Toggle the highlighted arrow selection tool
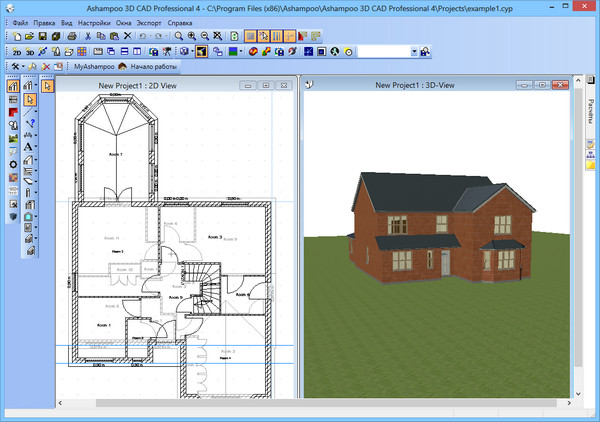This screenshot has width=600, height=422. [x=29, y=99]
